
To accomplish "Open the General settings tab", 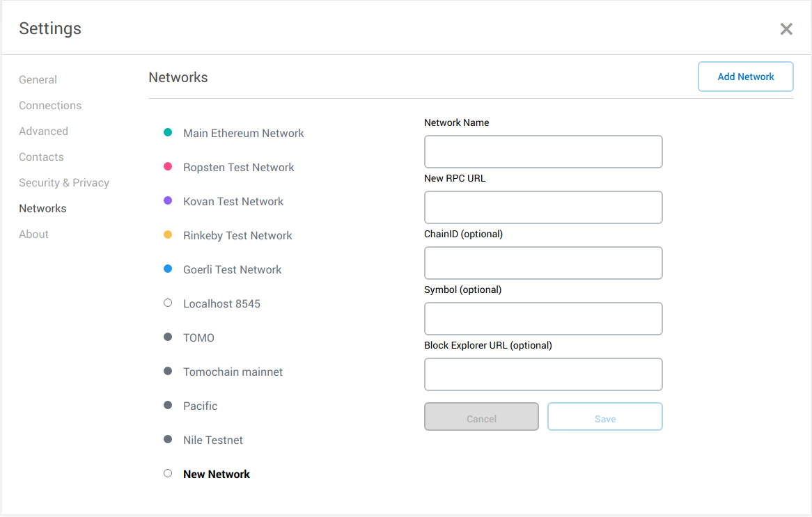I will coord(38,79).
